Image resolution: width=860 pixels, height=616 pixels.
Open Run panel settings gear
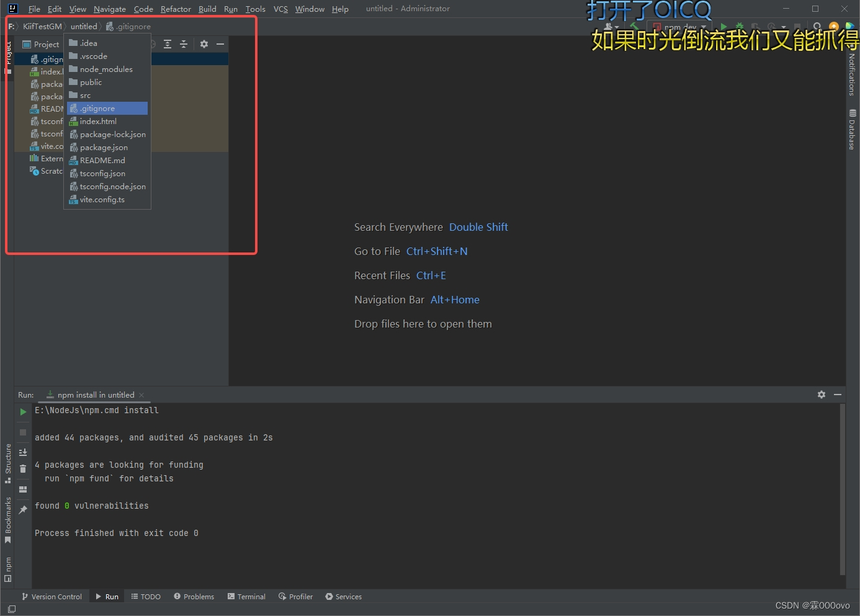pyautogui.click(x=822, y=395)
